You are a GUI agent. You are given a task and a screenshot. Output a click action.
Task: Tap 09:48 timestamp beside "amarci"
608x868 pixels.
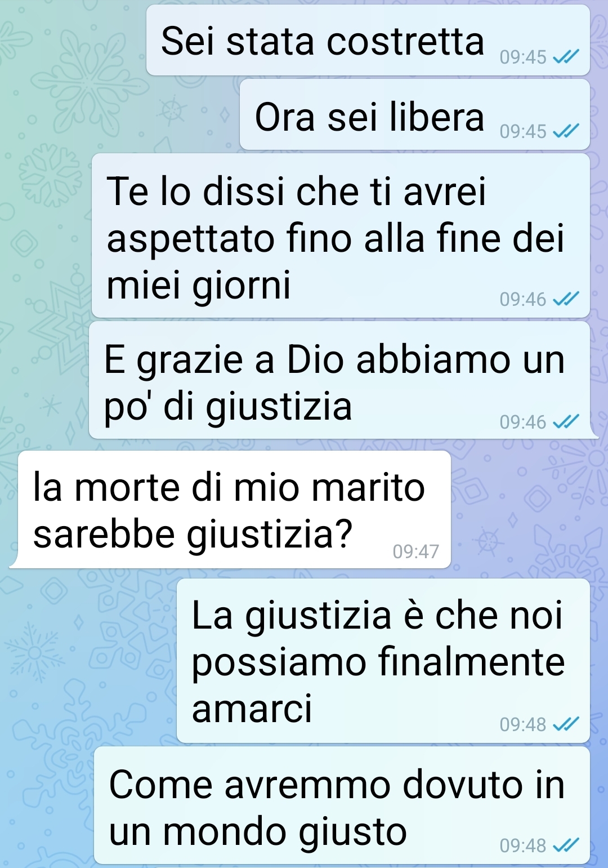(x=523, y=724)
